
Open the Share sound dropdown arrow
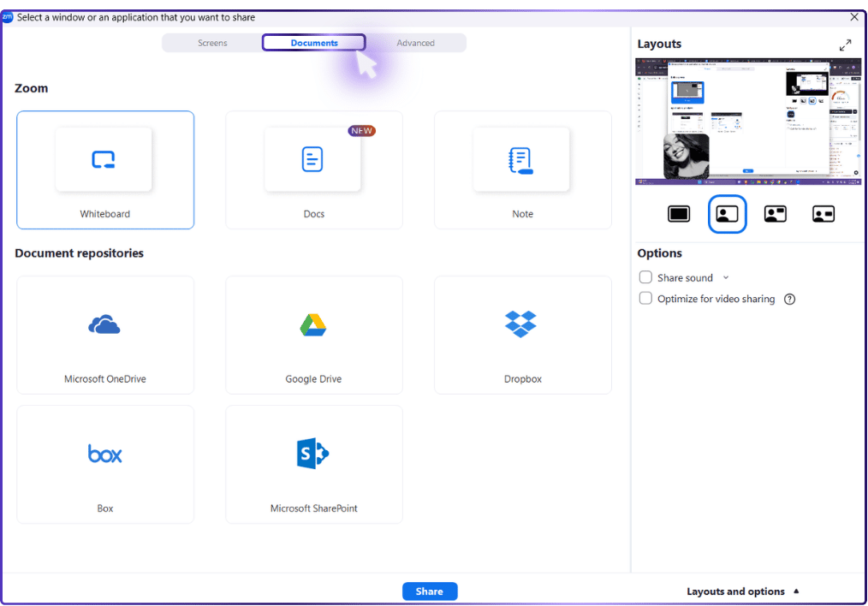726,278
